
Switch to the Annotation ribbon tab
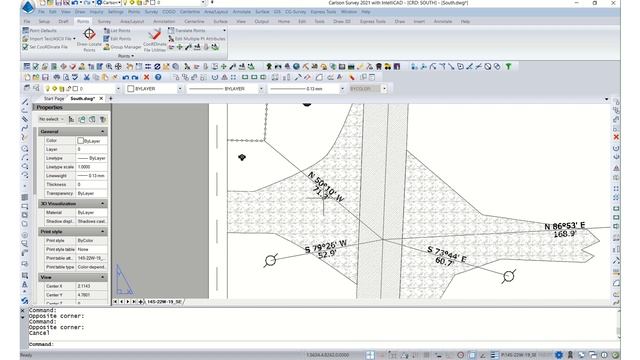pos(164,21)
